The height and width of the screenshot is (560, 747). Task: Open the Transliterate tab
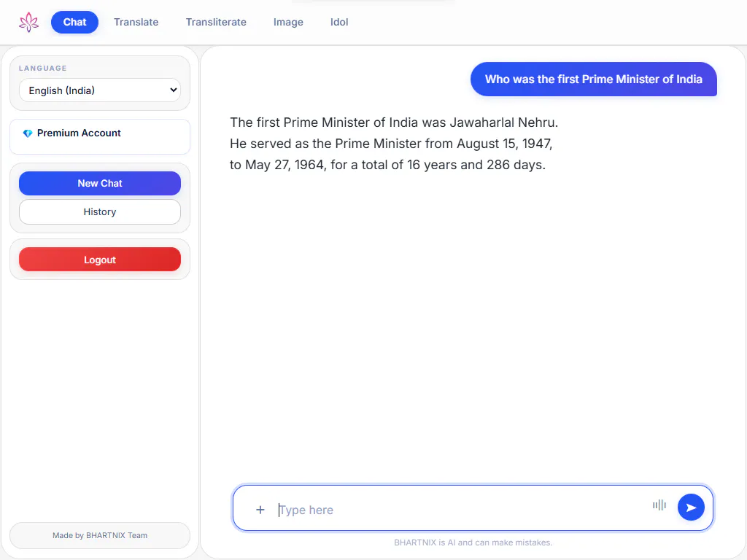click(x=216, y=23)
